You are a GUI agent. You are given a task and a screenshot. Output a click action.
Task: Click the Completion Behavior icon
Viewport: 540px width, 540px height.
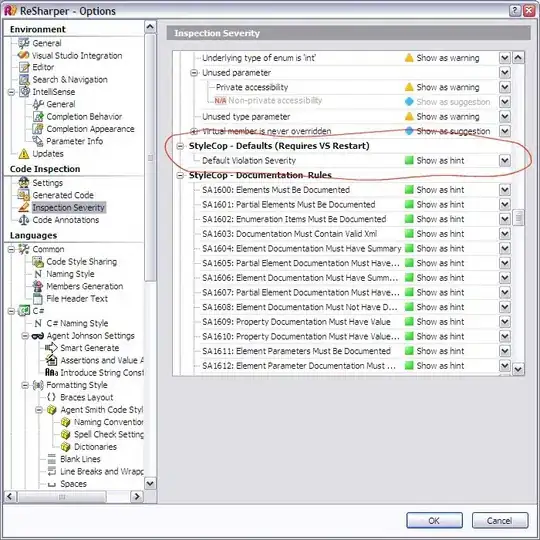pyautogui.click(x=38, y=116)
